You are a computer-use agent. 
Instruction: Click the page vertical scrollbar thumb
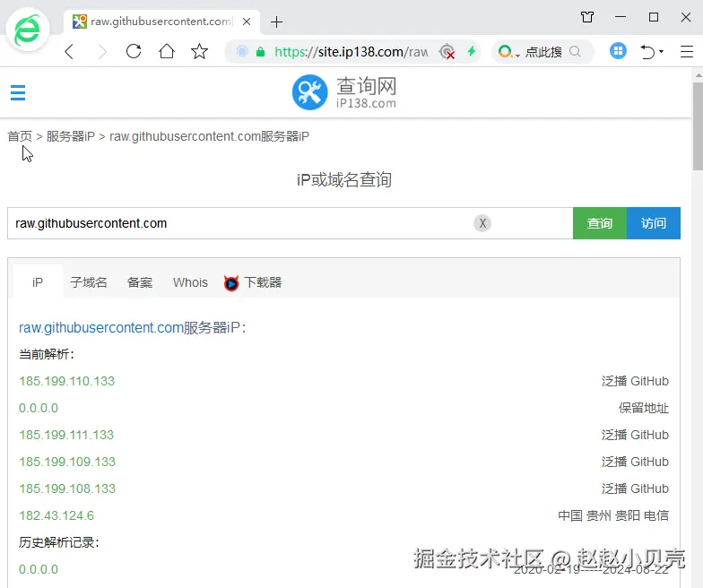click(698, 125)
